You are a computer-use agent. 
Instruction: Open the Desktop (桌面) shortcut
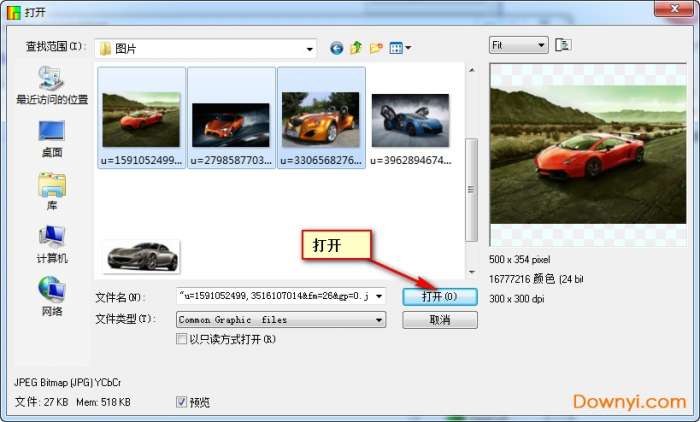(52, 139)
